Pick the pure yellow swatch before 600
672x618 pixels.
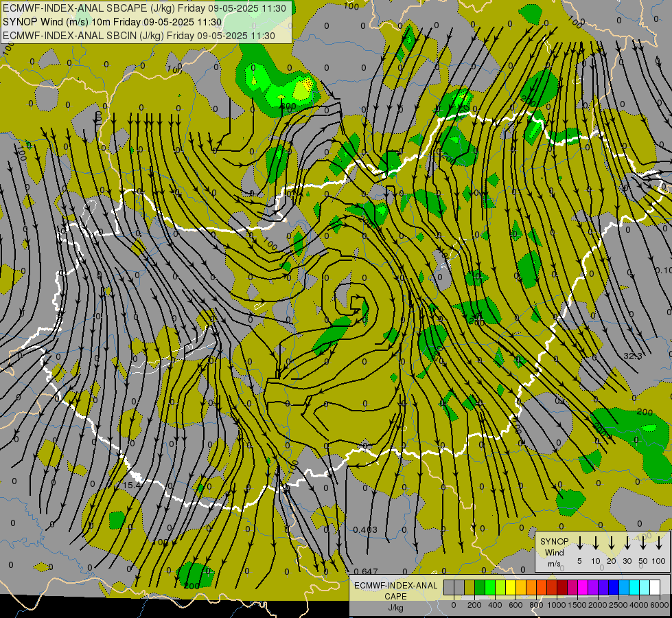[x=511, y=587]
